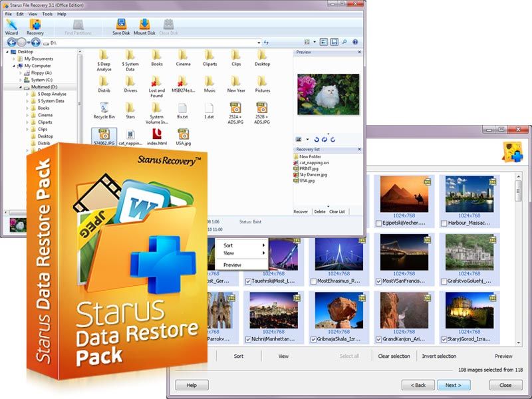This screenshot has height=399, width=532.
Task: Click the Next > button
Action: [454, 385]
